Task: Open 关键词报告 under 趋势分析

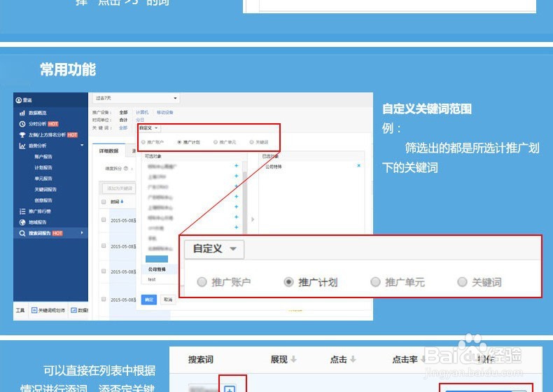Action: (45, 190)
